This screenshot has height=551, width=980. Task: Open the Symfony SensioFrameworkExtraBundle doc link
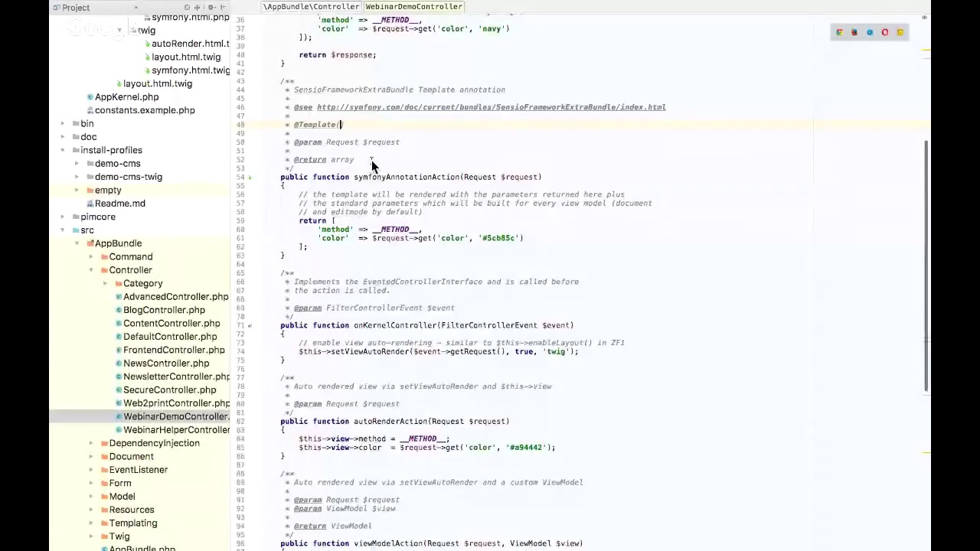pos(491,107)
